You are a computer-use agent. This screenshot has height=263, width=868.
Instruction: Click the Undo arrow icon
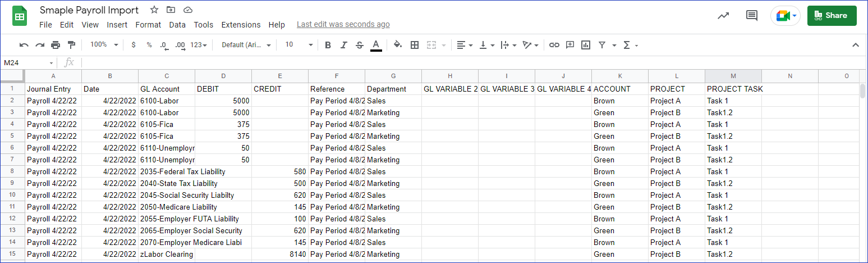click(24, 45)
